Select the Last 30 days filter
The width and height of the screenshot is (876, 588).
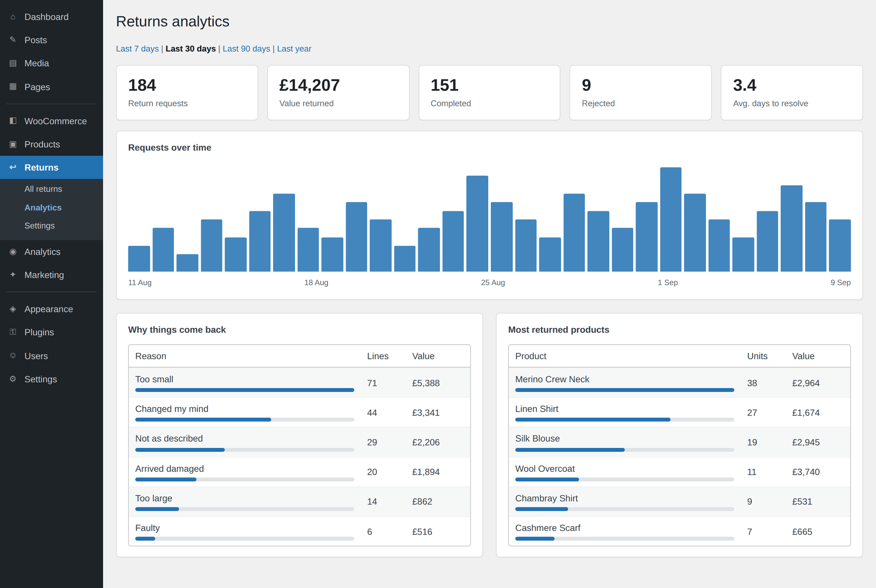click(191, 49)
